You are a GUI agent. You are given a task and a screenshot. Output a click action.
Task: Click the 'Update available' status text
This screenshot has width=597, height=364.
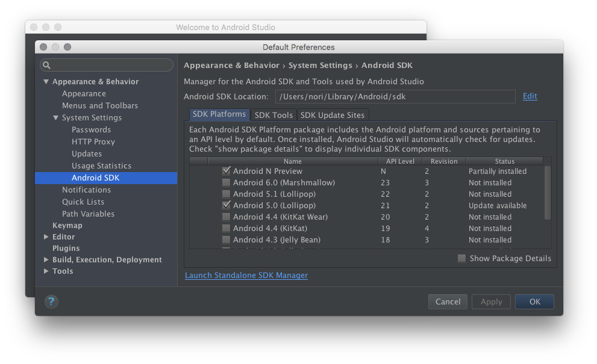click(498, 205)
